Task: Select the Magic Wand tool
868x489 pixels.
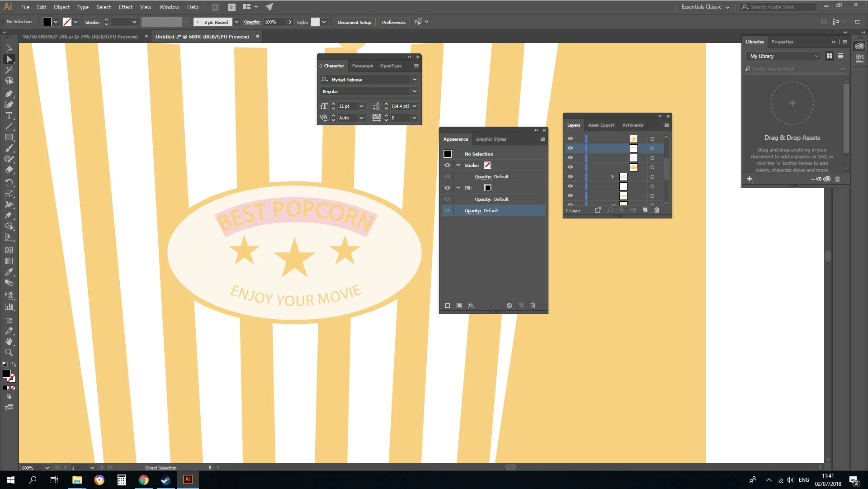Action: pyautogui.click(x=9, y=70)
